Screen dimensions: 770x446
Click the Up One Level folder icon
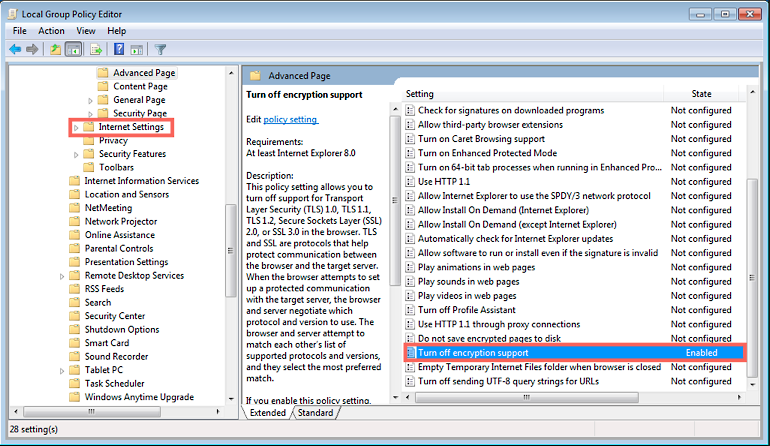(56, 49)
